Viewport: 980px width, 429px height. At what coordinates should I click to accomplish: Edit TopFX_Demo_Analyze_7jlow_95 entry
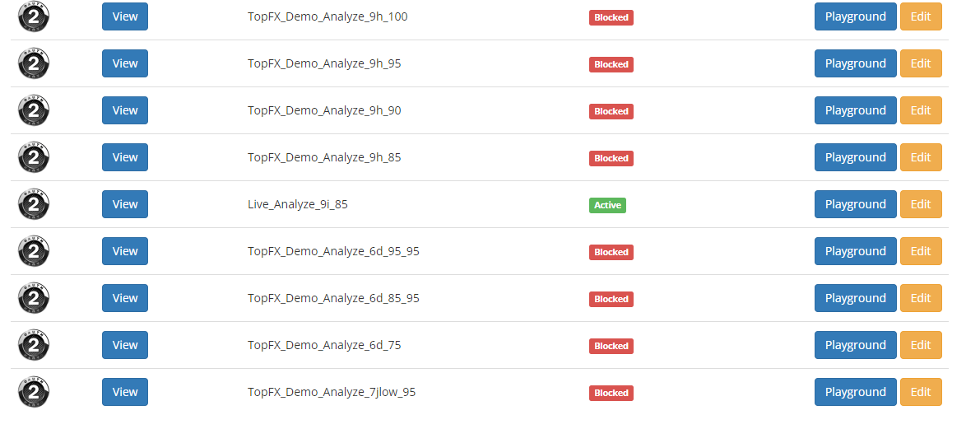(921, 391)
